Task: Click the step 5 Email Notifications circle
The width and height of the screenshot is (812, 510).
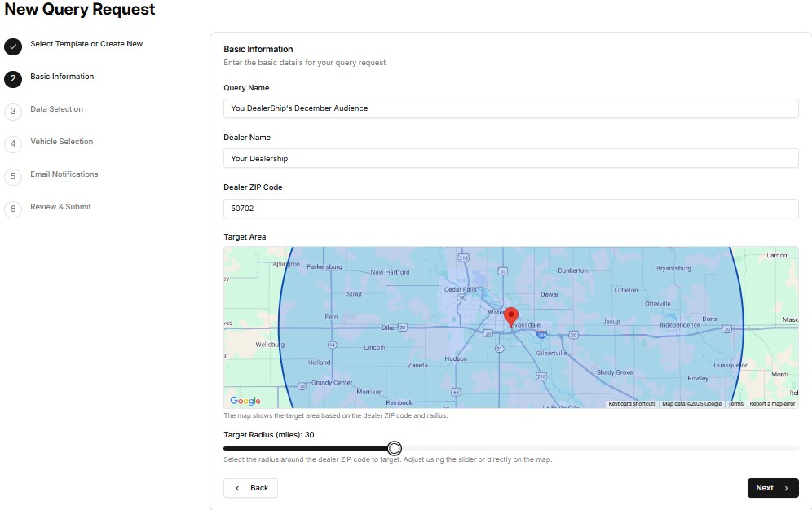Action: click(x=13, y=177)
